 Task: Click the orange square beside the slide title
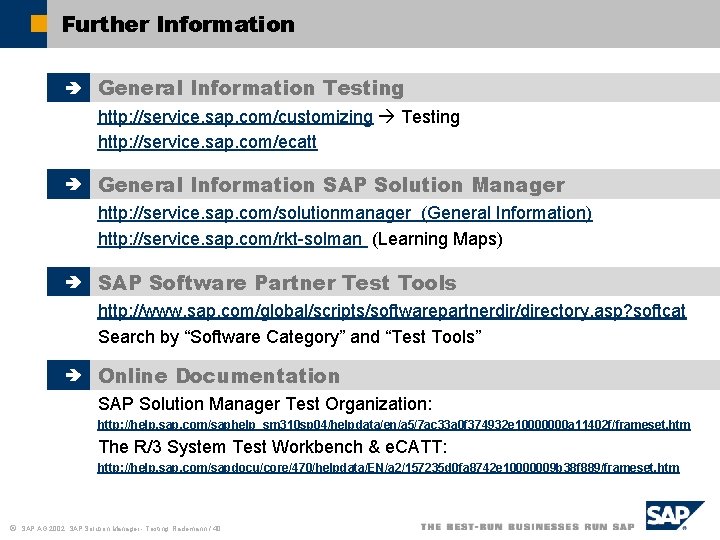(x=39, y=23)
